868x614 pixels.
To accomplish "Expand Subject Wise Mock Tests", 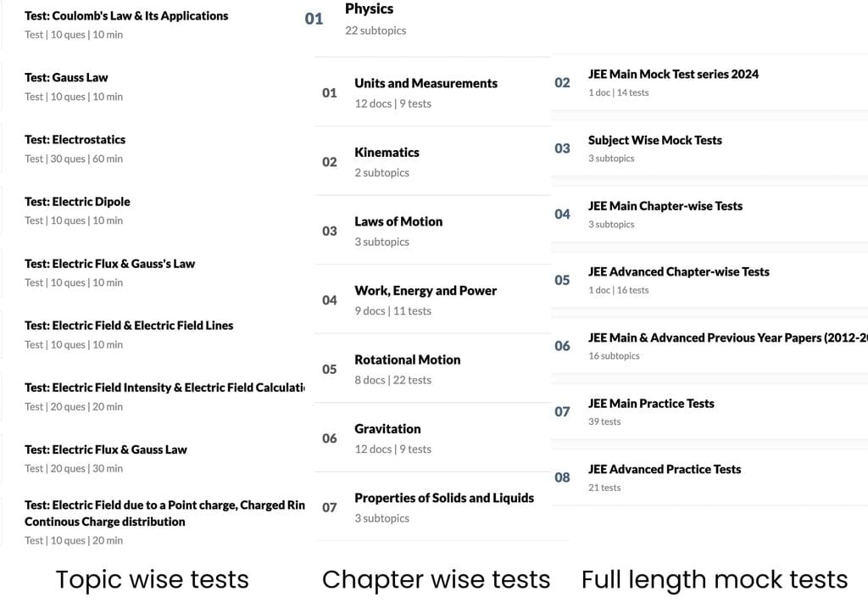I will pyautogui.click(x=655, y=141).
